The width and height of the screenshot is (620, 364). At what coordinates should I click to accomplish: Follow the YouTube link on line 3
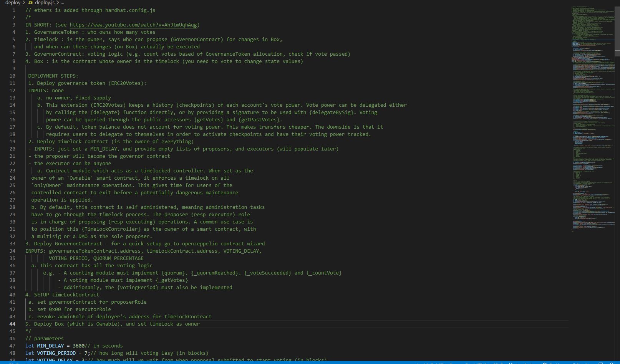(133, 25)
